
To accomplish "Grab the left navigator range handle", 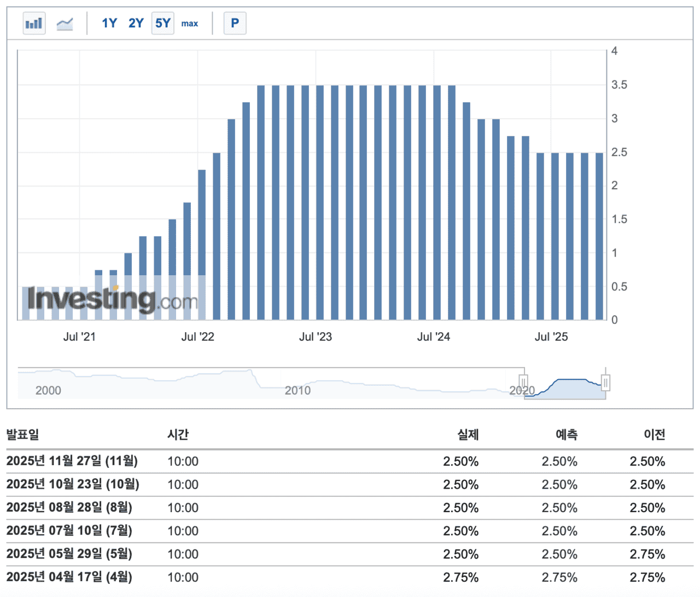I will click(x=523, y=381).
